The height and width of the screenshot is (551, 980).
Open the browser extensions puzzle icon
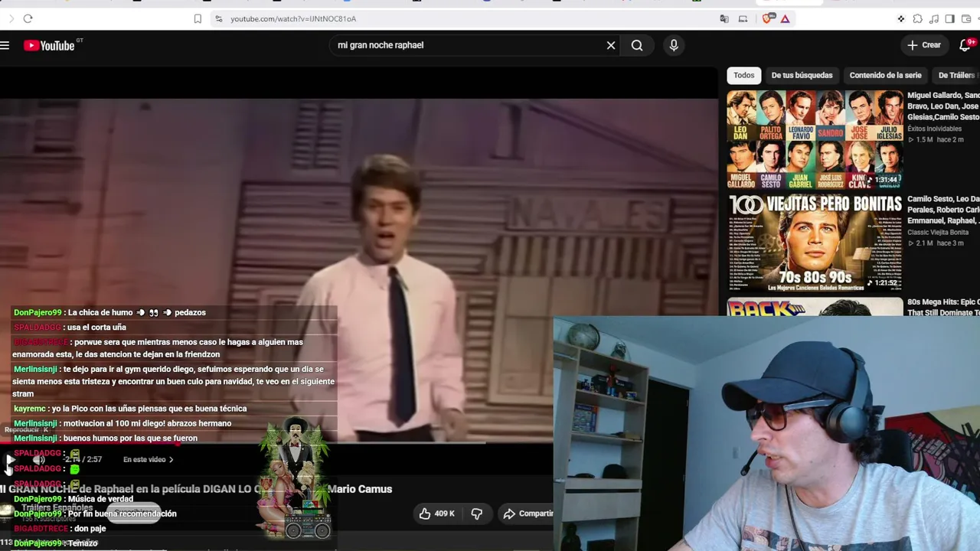[917, 18]
